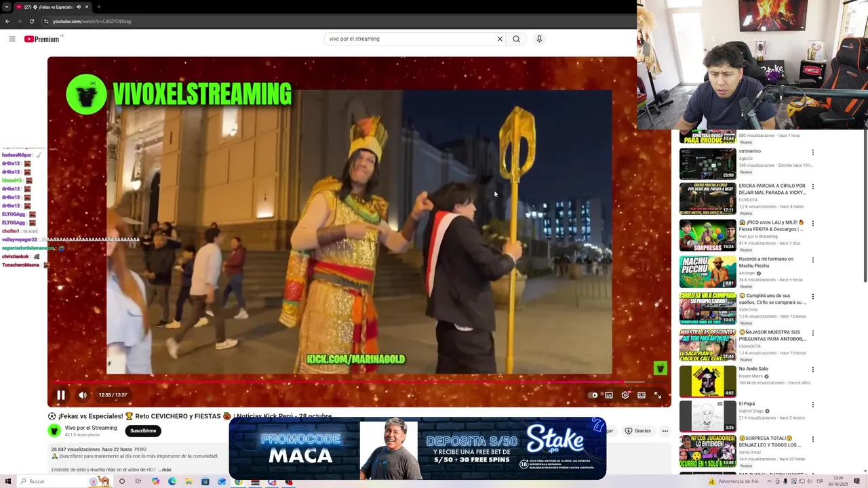Open options for 'Cumplirá uno de sus sueños'

(812, 296)
